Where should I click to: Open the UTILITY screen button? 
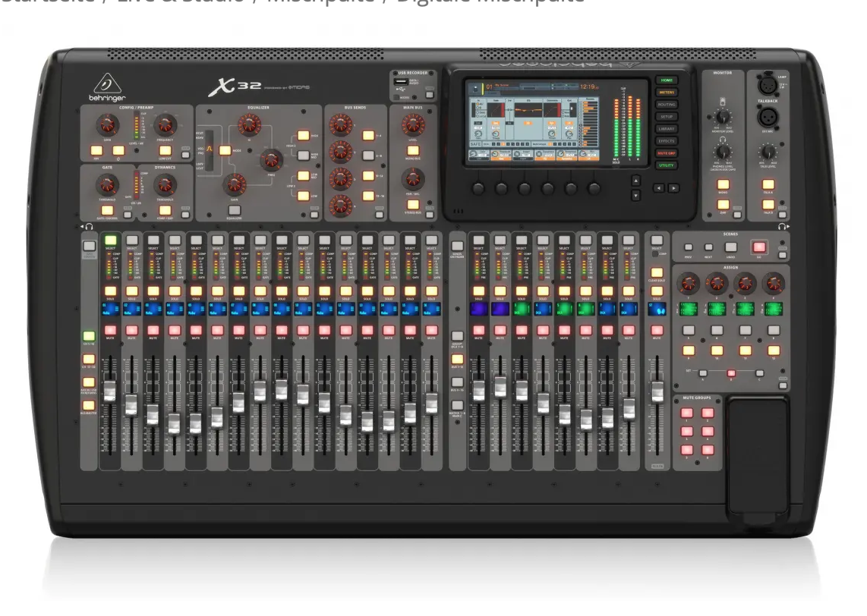point(667,165)
